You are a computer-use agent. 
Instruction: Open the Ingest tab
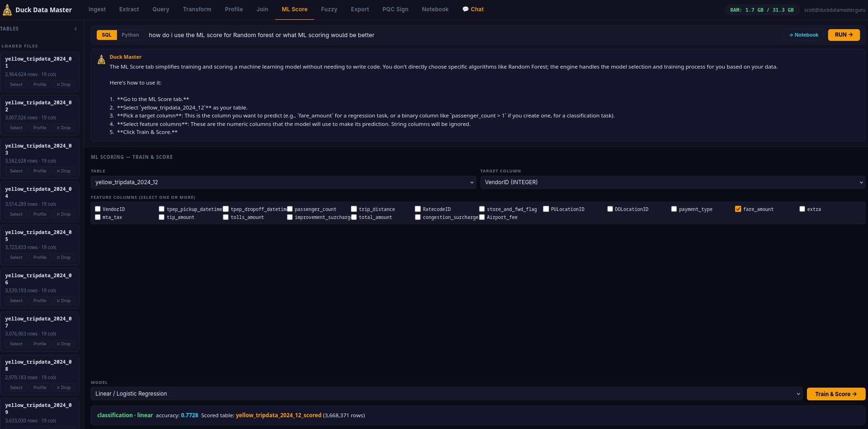97,9
